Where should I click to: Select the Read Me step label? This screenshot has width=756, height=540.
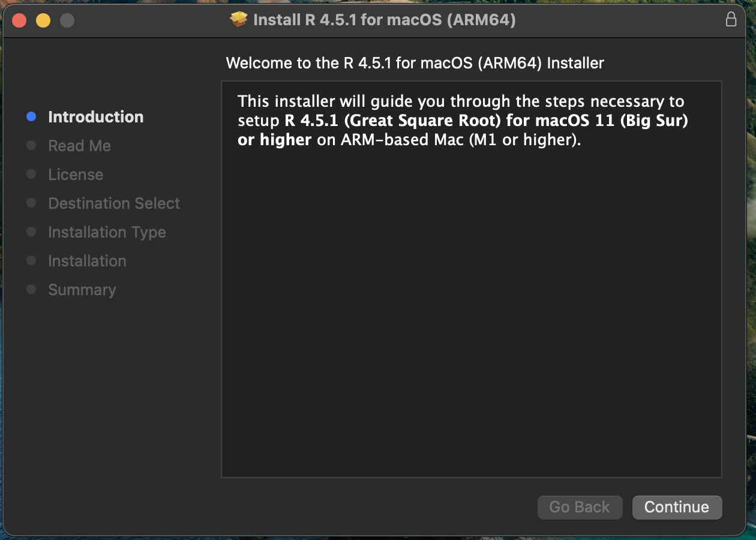(x=80, y=146)
